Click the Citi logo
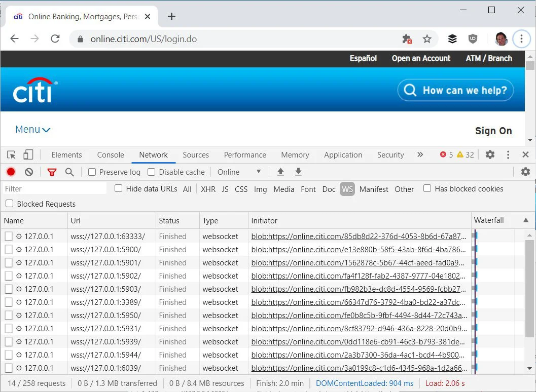Screen dimensions: 536x392 (x=35, y=90)
